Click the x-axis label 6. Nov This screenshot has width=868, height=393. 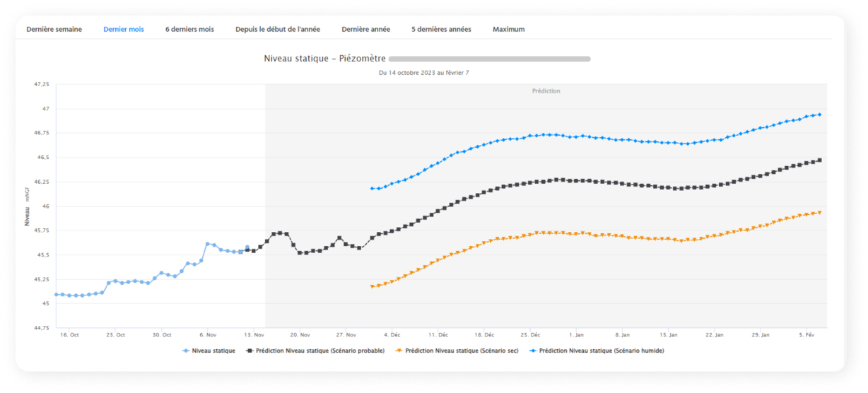click(x=208, y=335)
